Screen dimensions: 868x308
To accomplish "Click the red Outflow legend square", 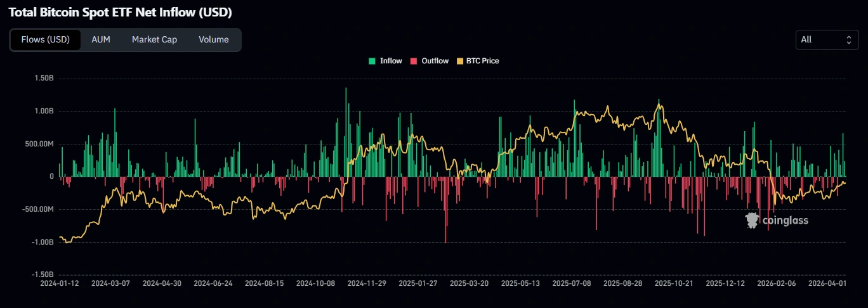I will [414, 61].
